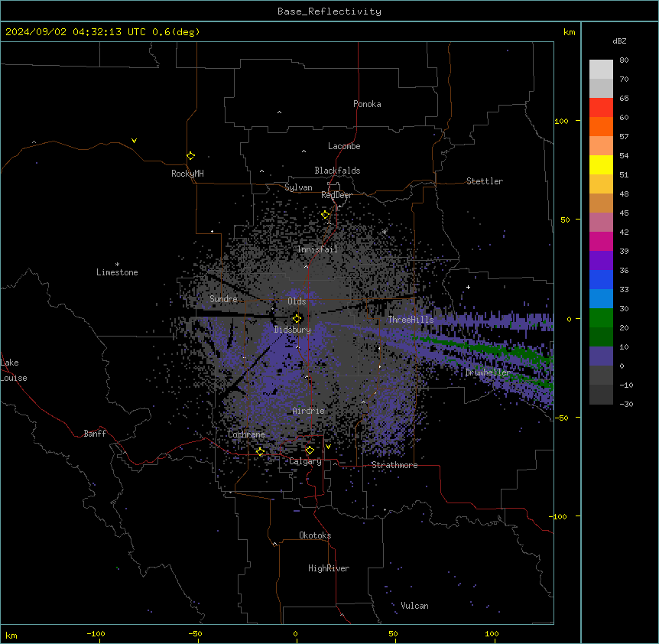Click the Airdrie city label

tap(309, 411)
